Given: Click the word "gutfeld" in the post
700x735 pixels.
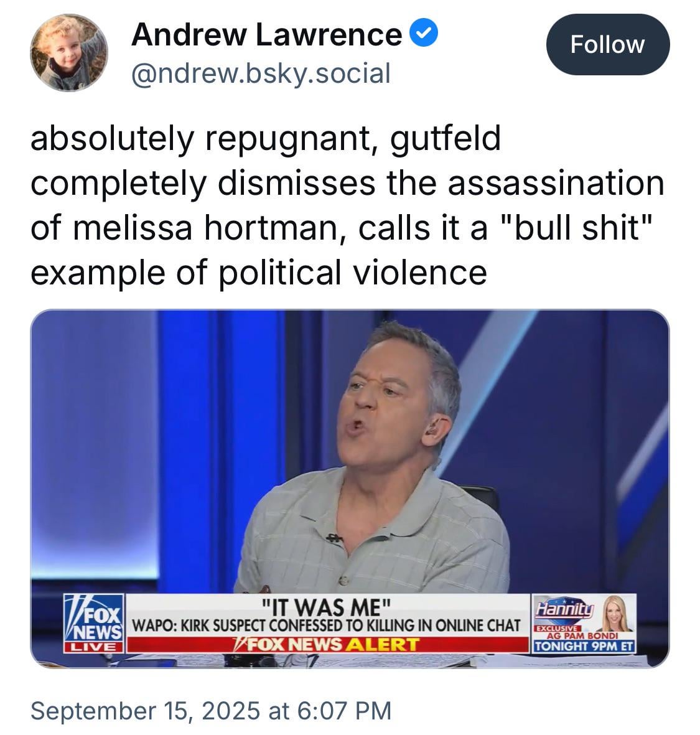Looking at the screenshot, I should coord(446,139).
